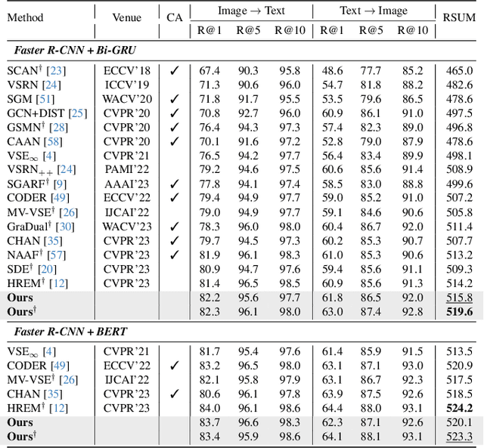The height and width of the screenshot is (448, 484).
Task: Click the bold 519.6 RSUM value
Action: 460,311
